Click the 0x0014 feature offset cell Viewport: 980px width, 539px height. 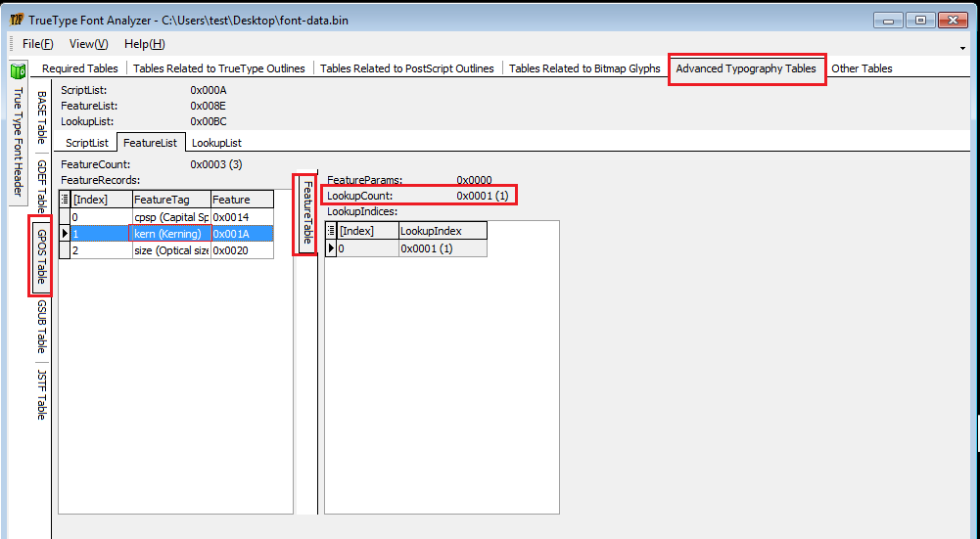pyautogui.click(x=242, y=217)
